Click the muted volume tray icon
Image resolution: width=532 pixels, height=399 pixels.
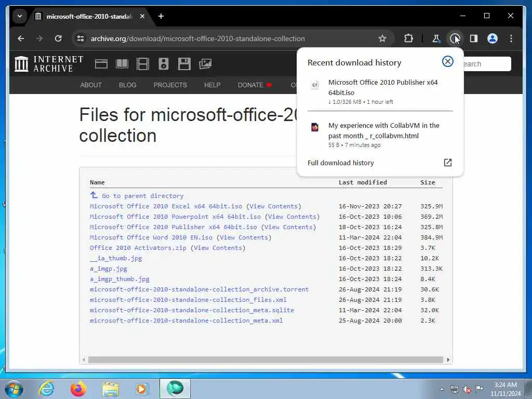(467, 390)
